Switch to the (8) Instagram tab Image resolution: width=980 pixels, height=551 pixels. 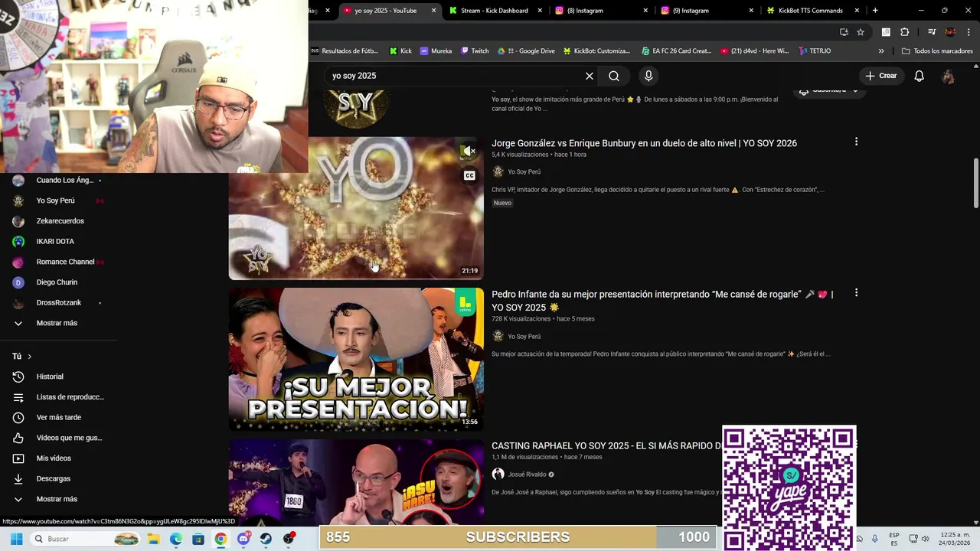(x=601, y=11)
